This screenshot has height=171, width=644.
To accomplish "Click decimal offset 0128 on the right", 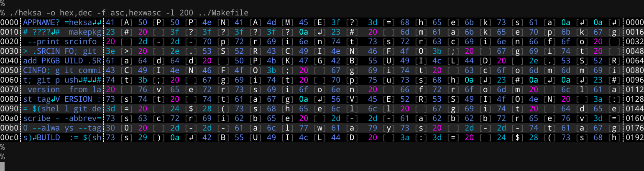I will pos(635,99).
